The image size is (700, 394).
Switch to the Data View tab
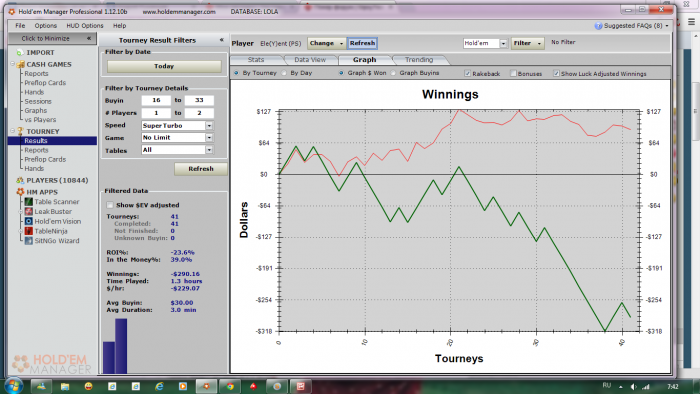(x=310, y=60)
